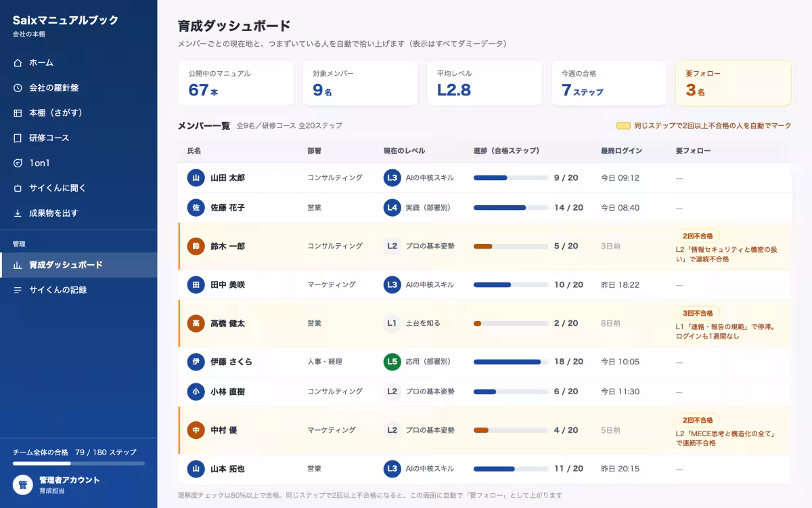812x508 pixels.
Task: Select 育成ダッシュボード in the sidebar
Action: (78, 265)
